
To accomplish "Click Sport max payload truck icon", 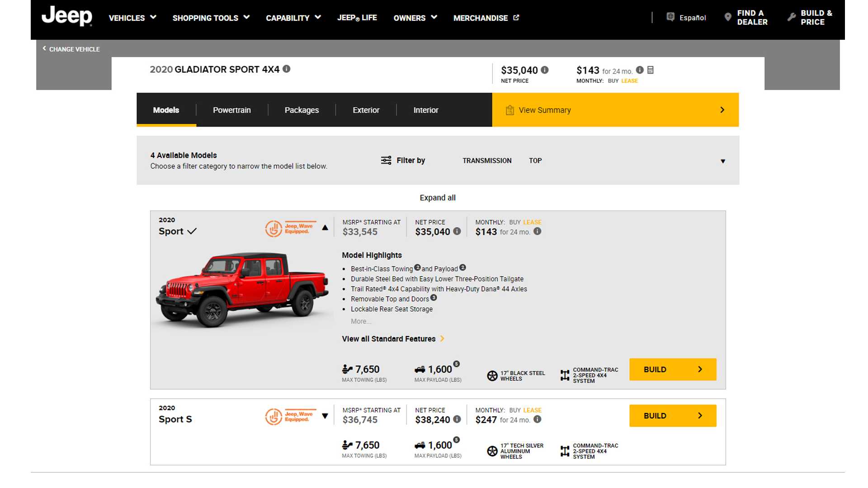I will tap(420, 370).
